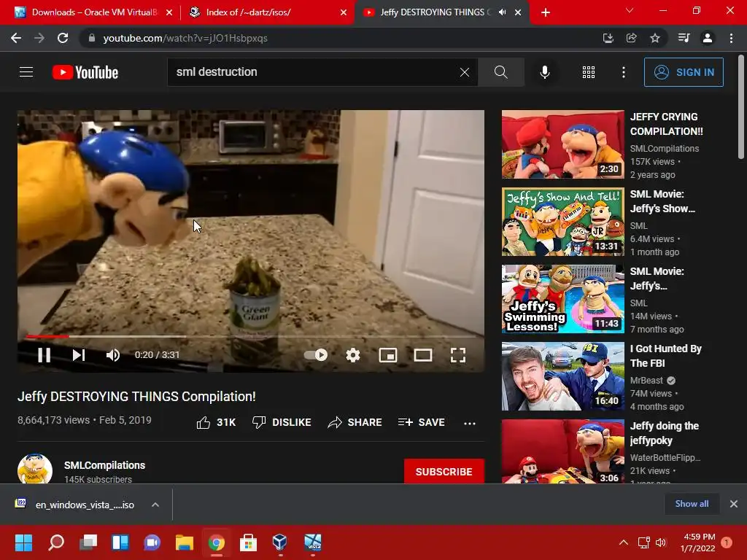Open 'Jeffy doing the jeffypoky' title

(664, 433)
